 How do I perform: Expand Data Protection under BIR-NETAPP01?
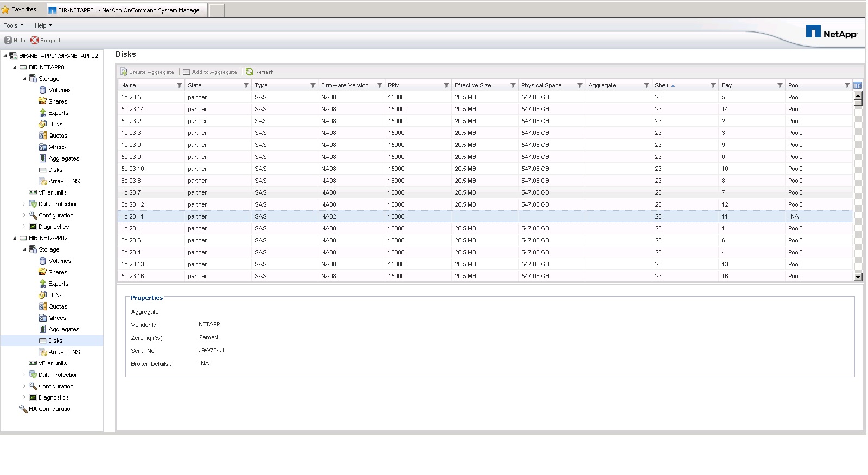24,204
